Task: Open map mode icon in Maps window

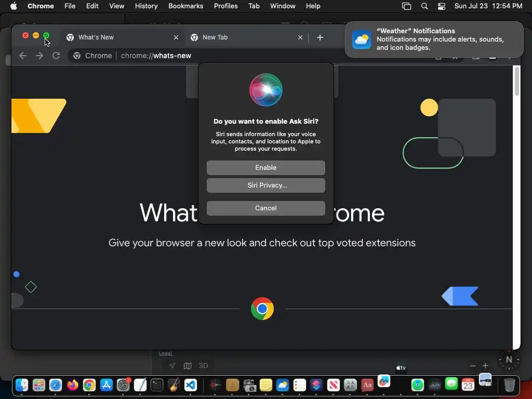Action: (188, 366)
